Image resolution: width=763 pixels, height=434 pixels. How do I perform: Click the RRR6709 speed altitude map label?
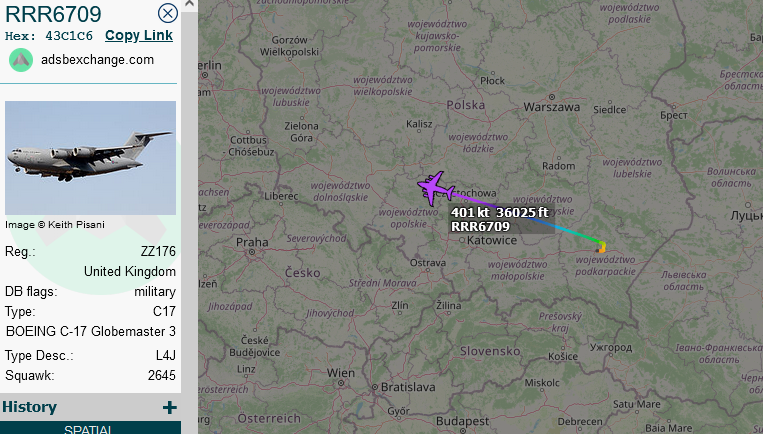pos(501,219)
